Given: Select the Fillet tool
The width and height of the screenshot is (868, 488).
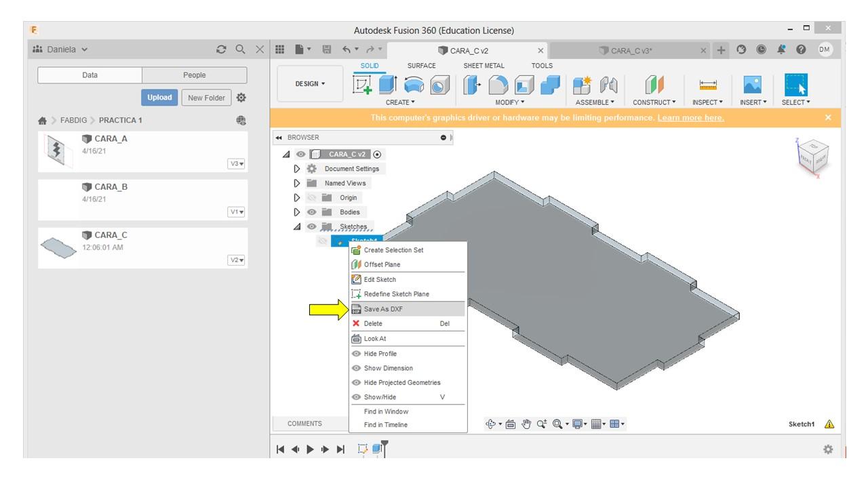Looking at the screenshot, I should [498, 85].
